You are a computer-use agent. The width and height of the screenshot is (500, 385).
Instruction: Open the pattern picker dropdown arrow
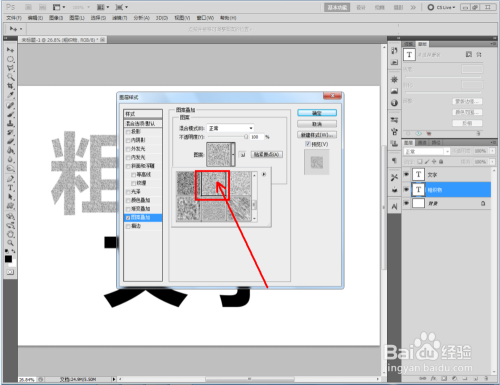(x=233, y=154)
